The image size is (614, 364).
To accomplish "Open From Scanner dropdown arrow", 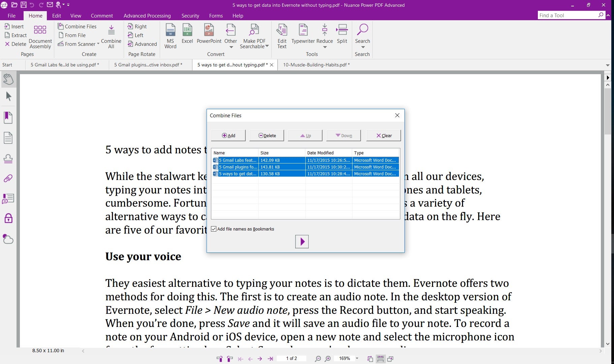I will (98, 44).
